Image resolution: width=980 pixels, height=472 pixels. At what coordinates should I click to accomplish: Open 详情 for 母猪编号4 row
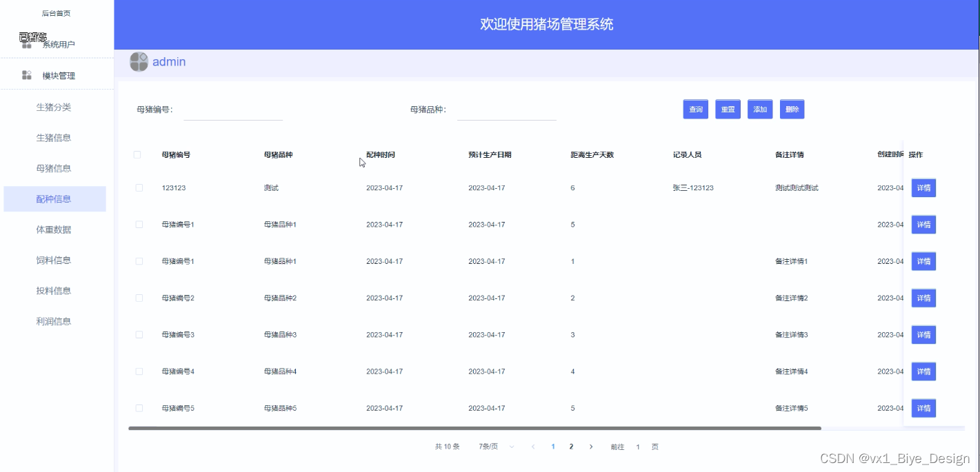click(x=923, y=371)
